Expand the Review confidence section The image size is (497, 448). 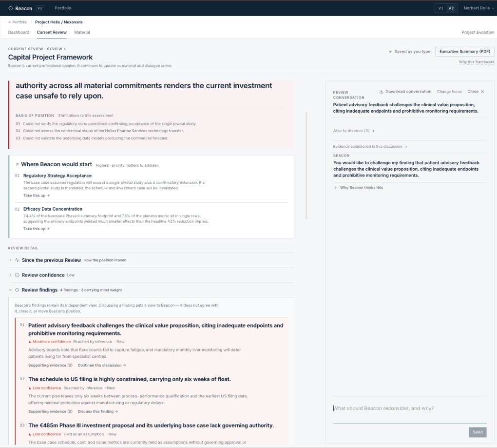pyautogui.click(x=152, y=275)
